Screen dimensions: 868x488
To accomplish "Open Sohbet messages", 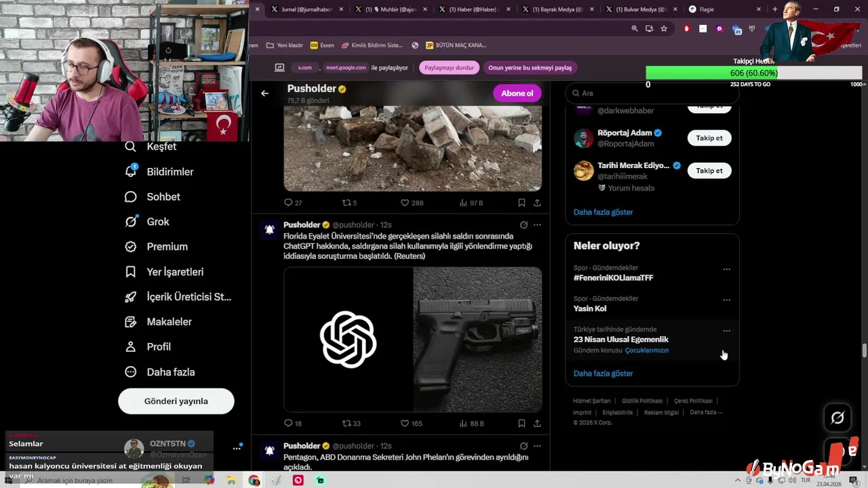I will coord(153,197).
